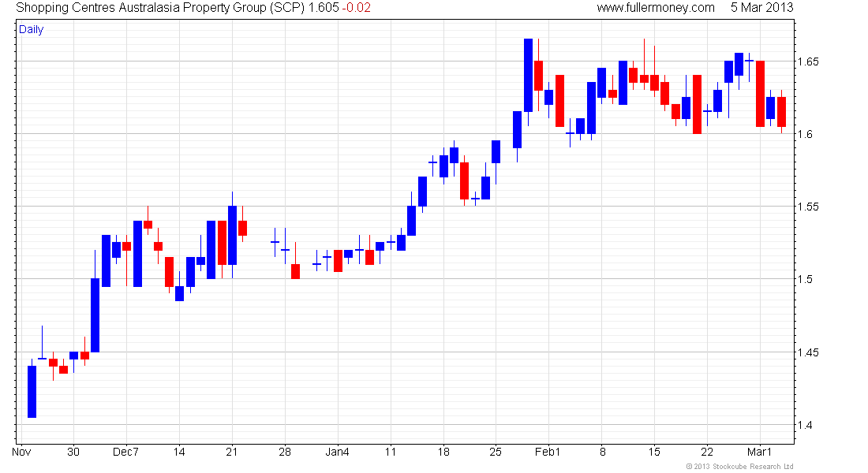Click the Stockcube Research Ltd copyright text
The image size is (868, 473).
point(739,467)
